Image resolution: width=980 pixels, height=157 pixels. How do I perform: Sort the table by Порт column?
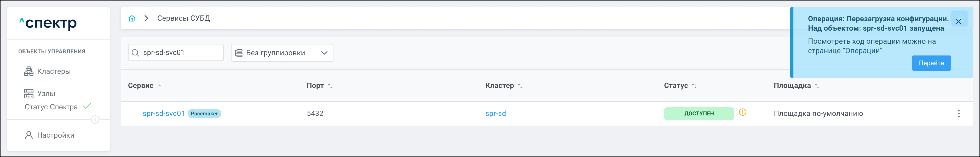[330, 86]
